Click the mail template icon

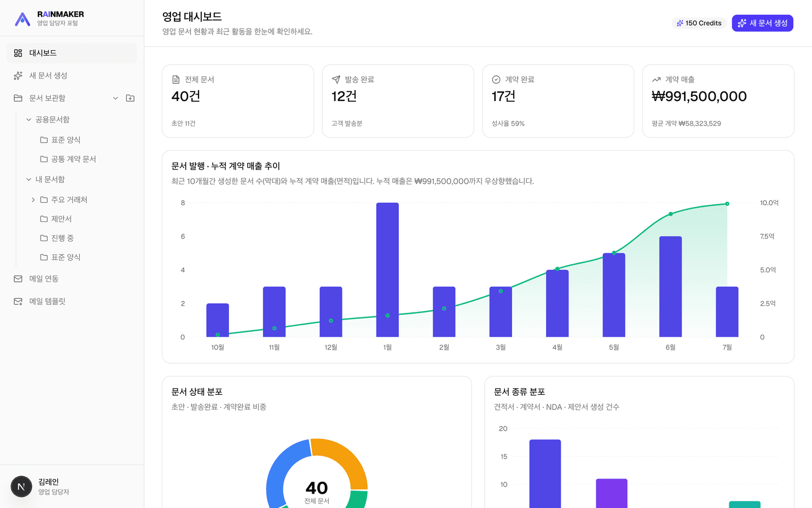pos(18,301)
